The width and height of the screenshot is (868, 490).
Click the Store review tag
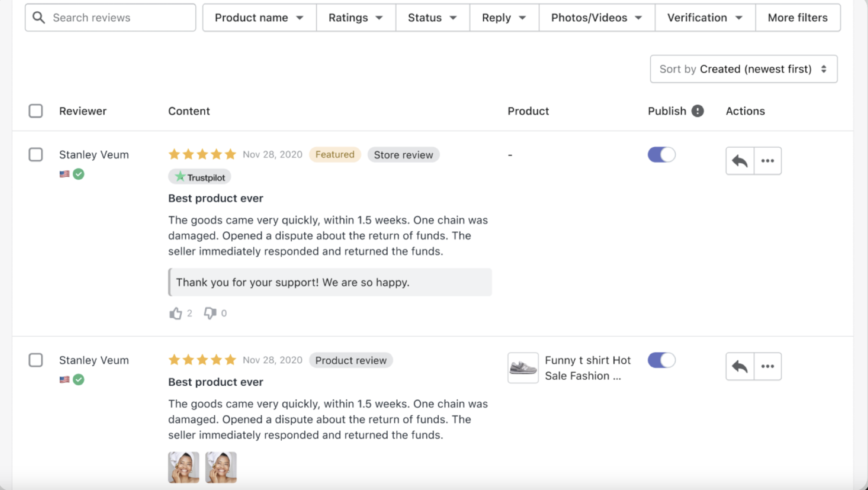[x=403, y=155]
